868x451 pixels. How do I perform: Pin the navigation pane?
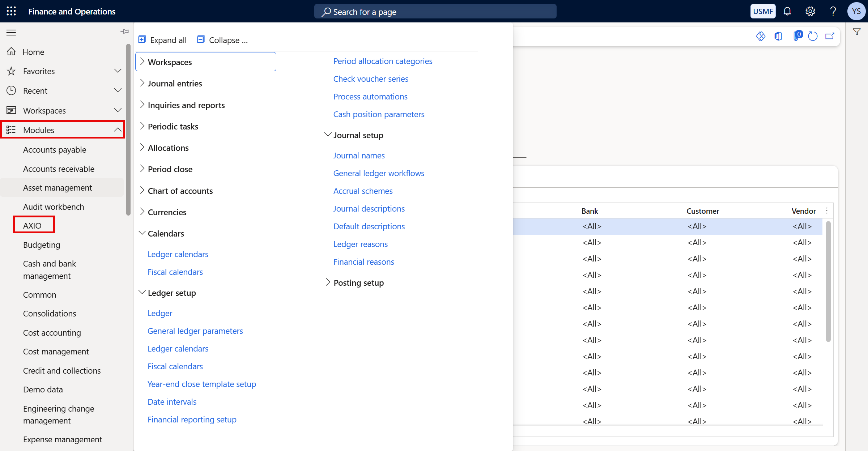point(124,31)
